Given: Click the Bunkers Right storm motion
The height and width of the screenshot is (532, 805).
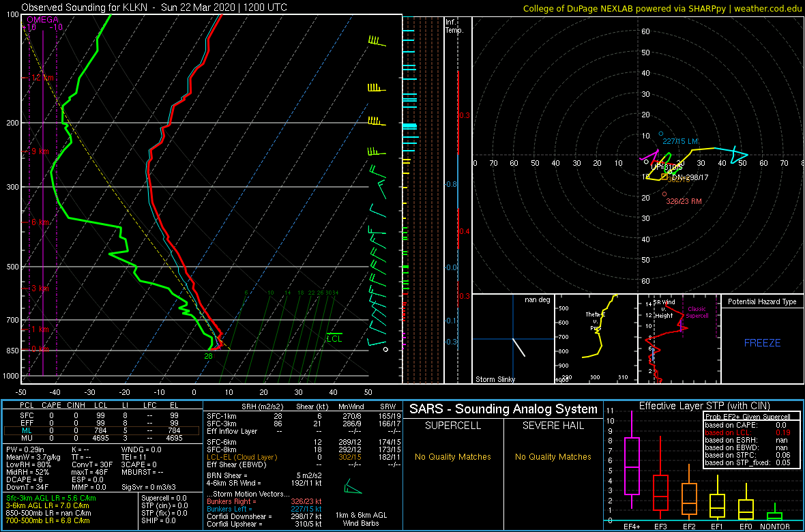Looking at the screenshot, I should pos(264,502).
